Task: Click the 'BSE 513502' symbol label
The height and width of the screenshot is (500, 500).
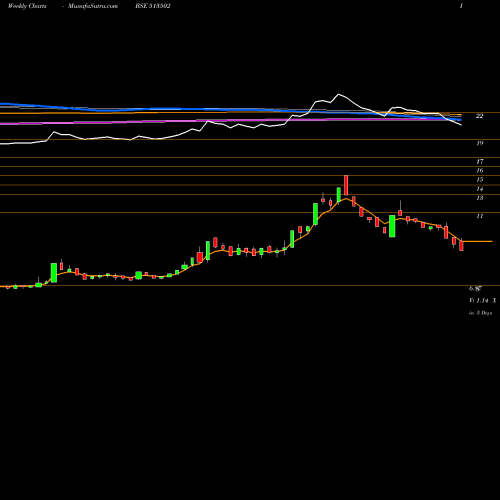Action: 153,6
